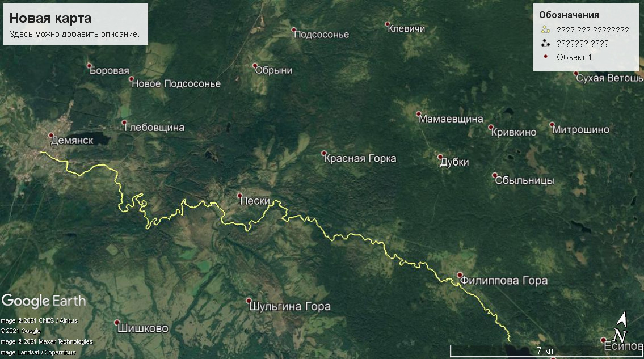Click the Клевичи placemark pin
This screenshot has height=359, width=644.
388,24
